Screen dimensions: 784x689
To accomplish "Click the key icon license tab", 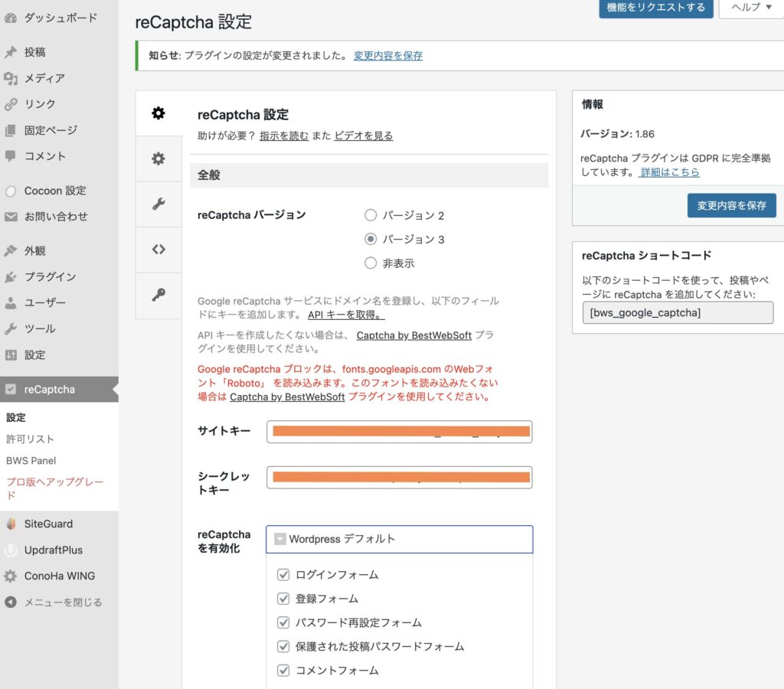I will coord(158,295).
